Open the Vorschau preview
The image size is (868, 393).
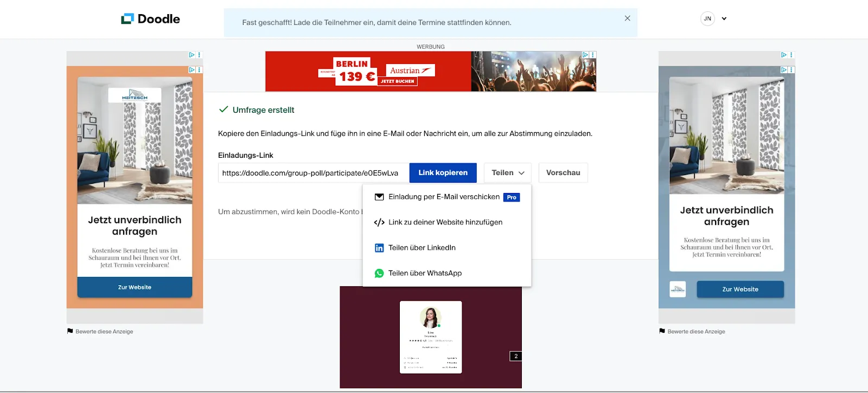[x=563, y=173]
